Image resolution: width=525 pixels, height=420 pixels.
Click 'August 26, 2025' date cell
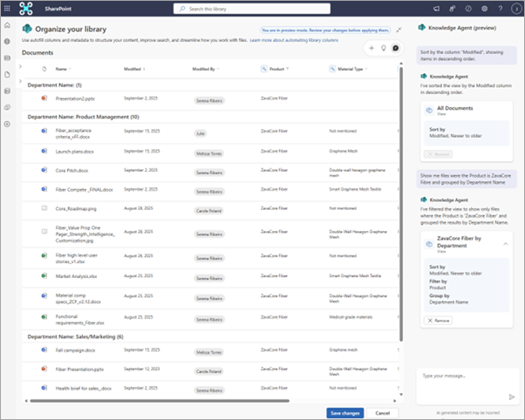[139, 255]
